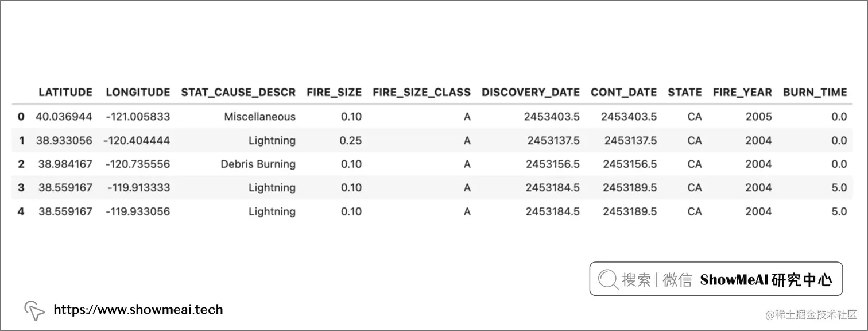
Task: Select the Debris Burning cell
Action: click(258, 164)
